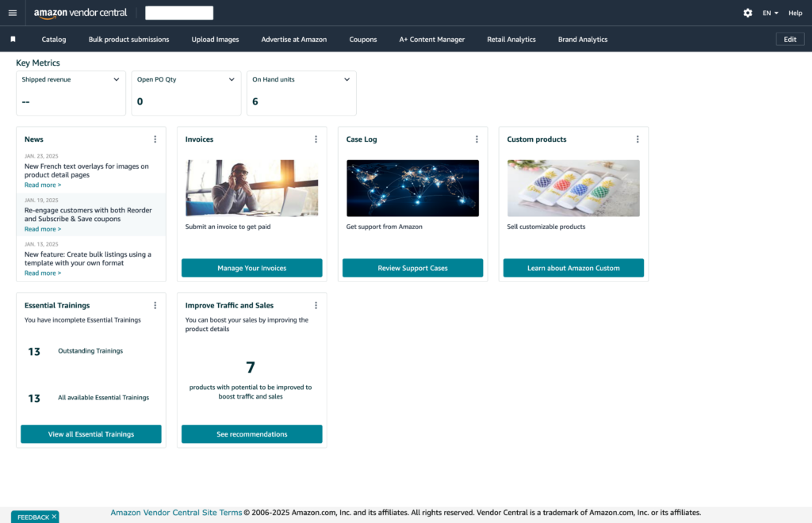This screenshot has height=523, width=812.
Task: Click the Invoices card photo of man on phone
Action: click(251, 188)
